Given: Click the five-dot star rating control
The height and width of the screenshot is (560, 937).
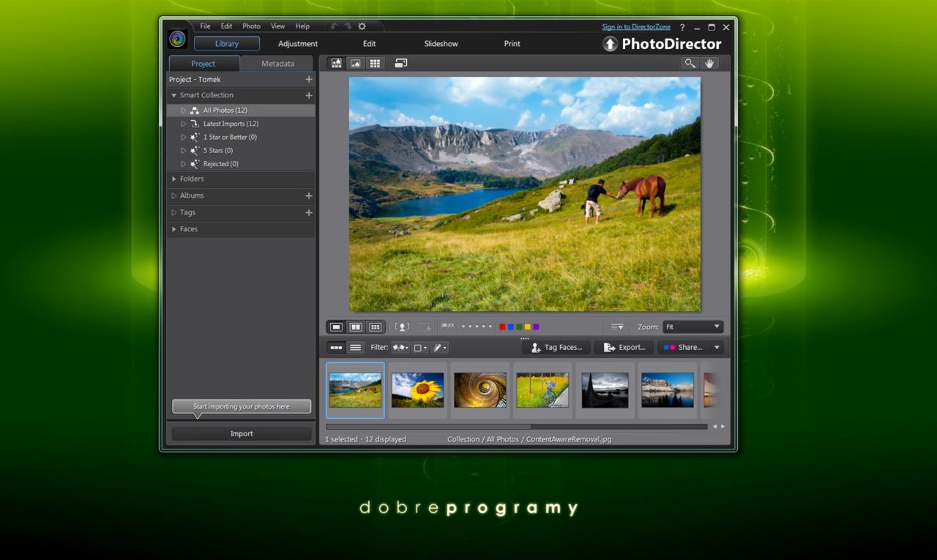Looking at the screenshot, I should click(477, 326).
